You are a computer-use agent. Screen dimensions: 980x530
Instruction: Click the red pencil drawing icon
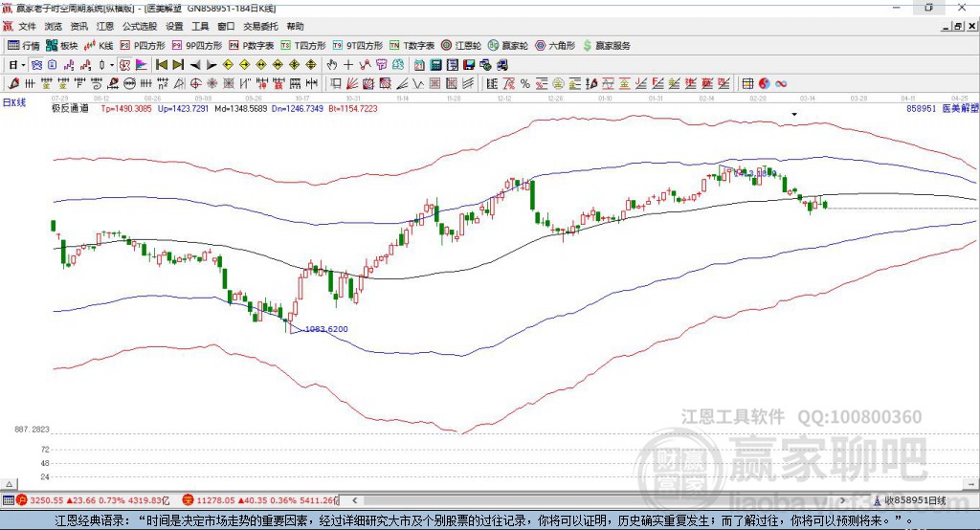[x=13, y=84]
